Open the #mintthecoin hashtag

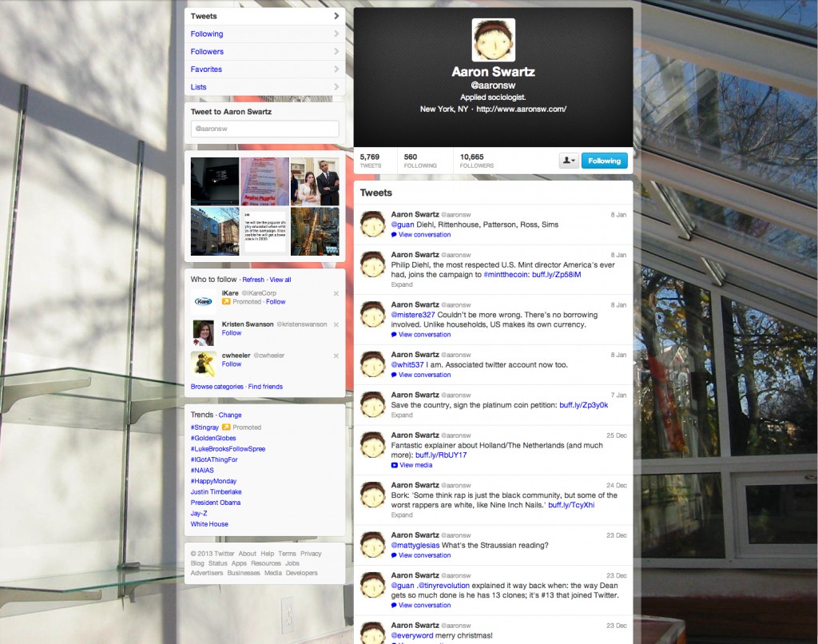[x=506, y=275]
